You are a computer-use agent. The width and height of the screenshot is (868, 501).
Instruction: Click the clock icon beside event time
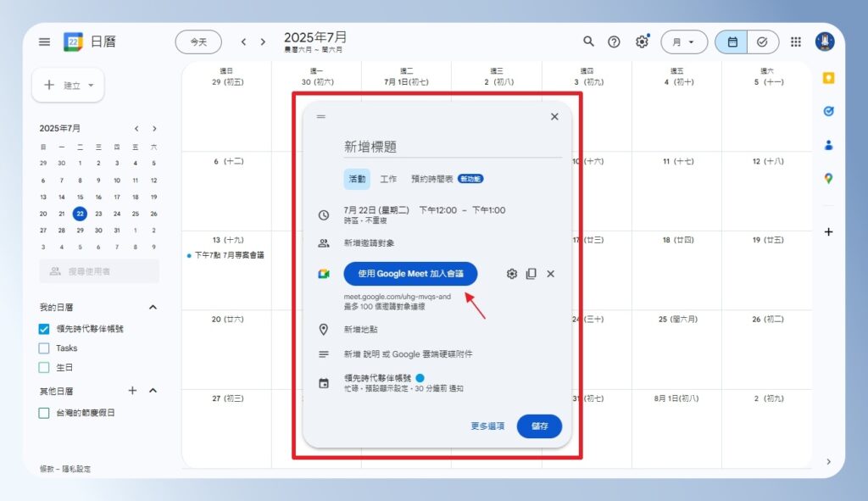click(324, 214)
